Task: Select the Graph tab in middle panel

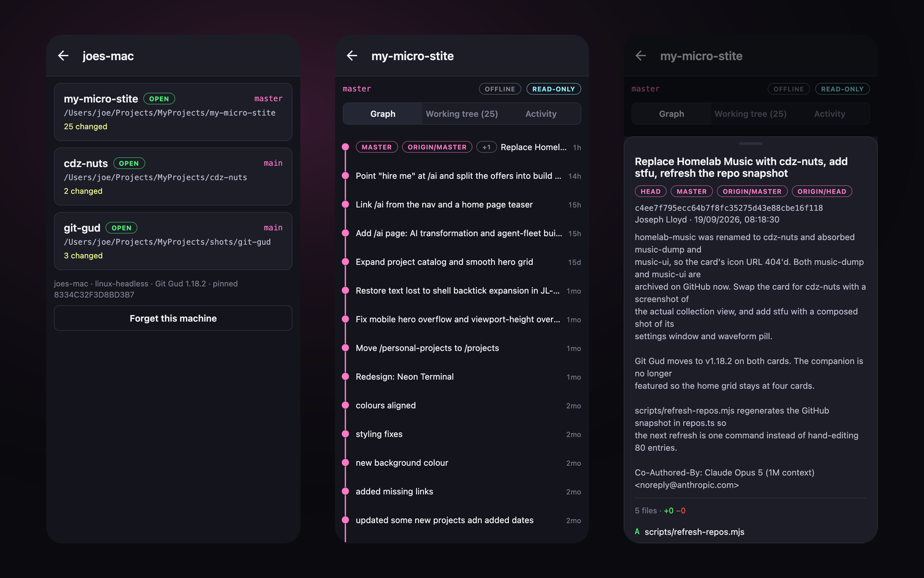Action: [x=383, y=114]
